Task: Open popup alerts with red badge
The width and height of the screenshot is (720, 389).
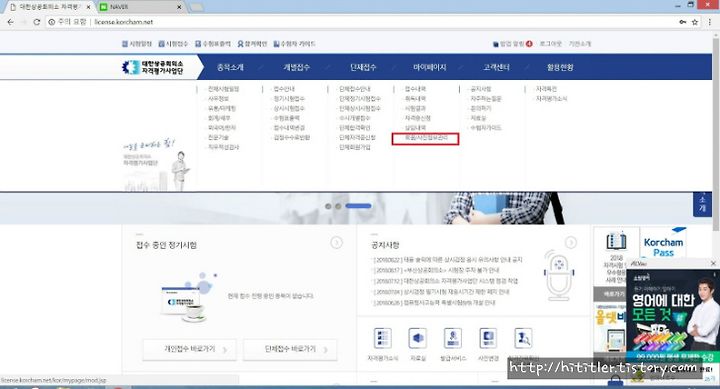Action: point(512,44)
